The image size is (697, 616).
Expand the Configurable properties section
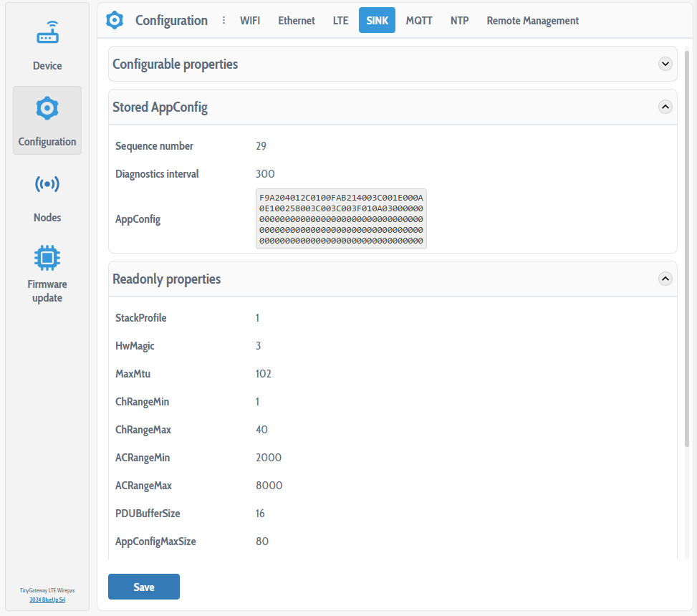point(665,64)
